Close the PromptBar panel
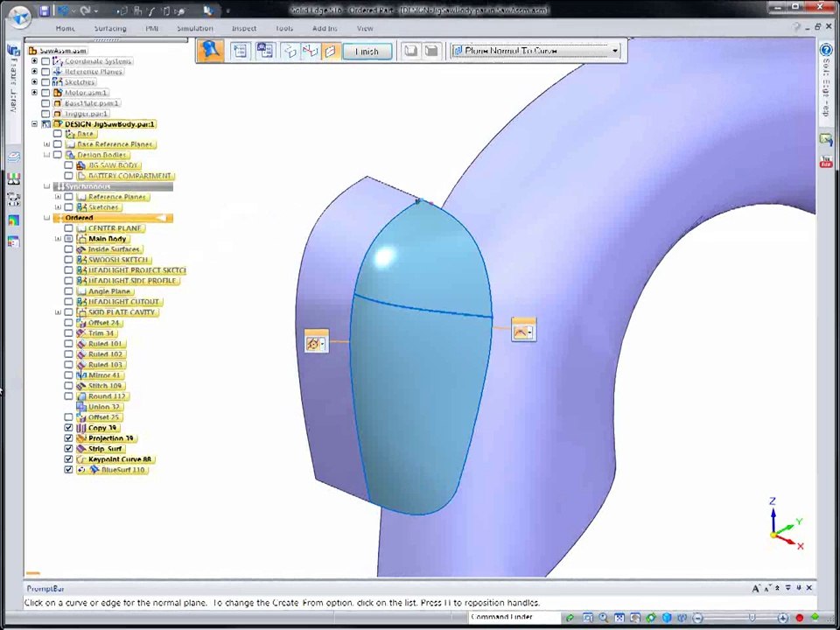This screenshot has width=840, height=630. tap(809, 588)
